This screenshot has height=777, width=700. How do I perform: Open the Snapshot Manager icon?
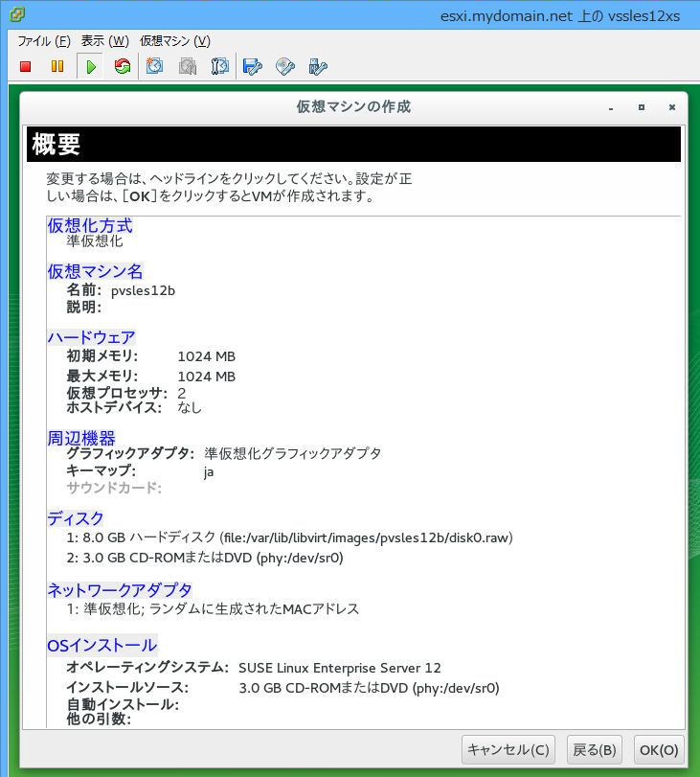tap(220, 66)
